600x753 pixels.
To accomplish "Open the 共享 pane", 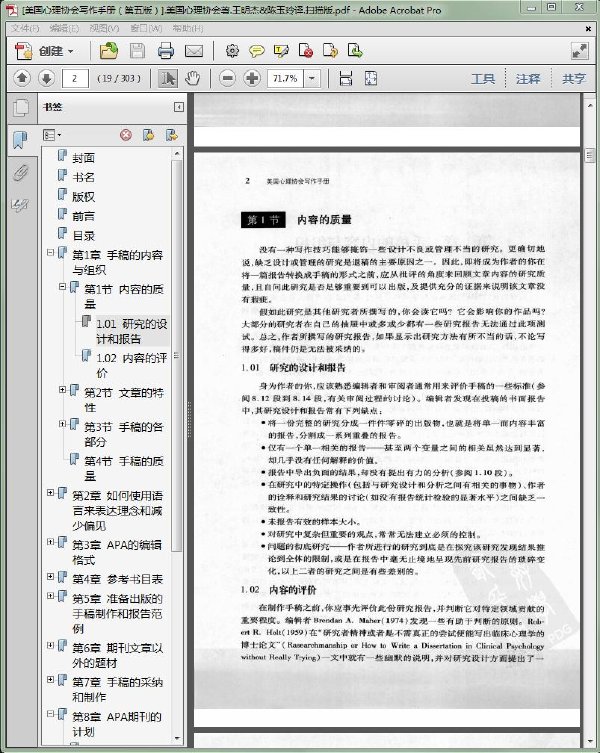I will (x=574, y=78).
